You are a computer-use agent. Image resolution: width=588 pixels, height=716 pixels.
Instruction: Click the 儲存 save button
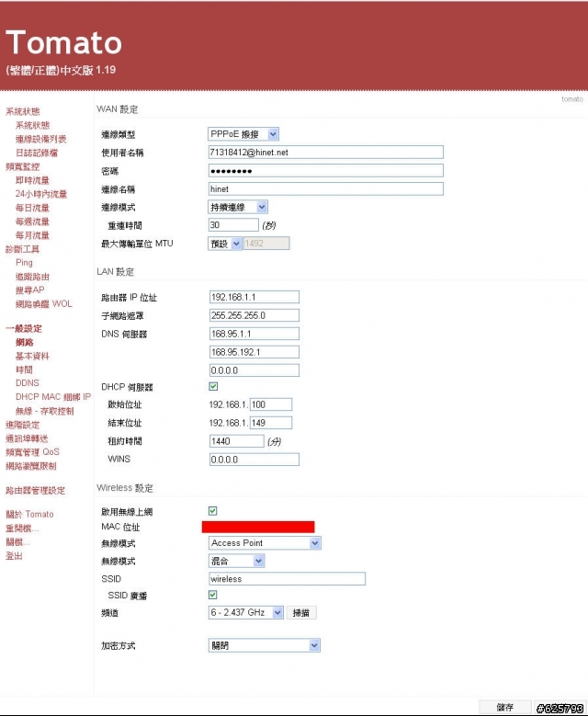tap(505, 708)
